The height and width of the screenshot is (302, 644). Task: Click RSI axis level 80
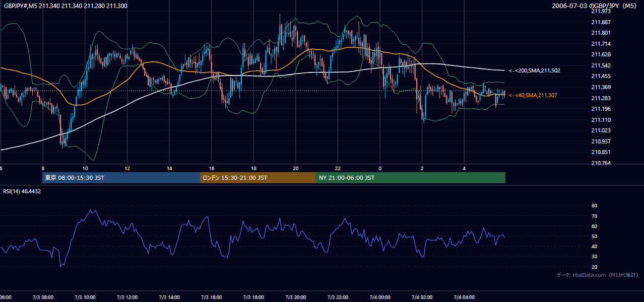pyautogui.click(x=594, y=206)
